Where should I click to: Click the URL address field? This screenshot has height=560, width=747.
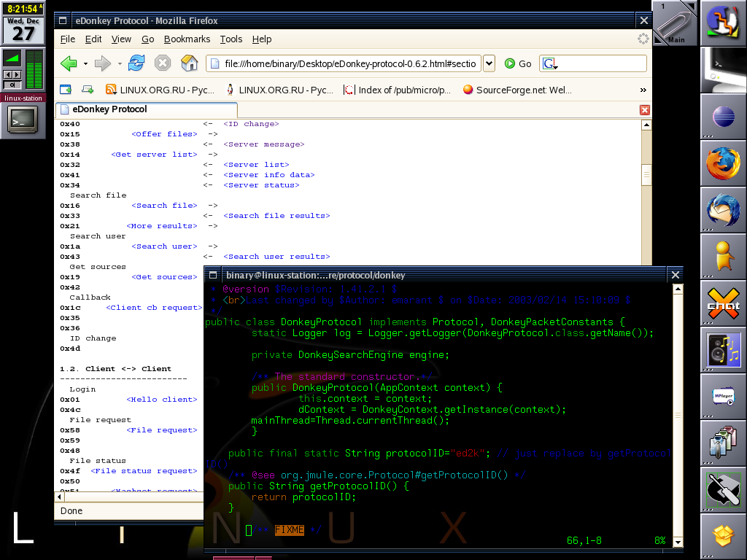(x=344, y=63)
